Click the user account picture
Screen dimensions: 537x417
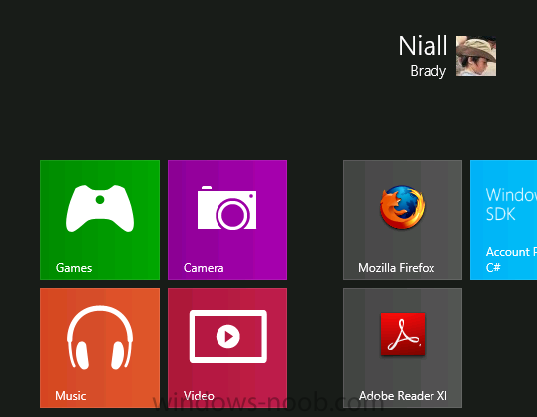[x=476, y=56]
